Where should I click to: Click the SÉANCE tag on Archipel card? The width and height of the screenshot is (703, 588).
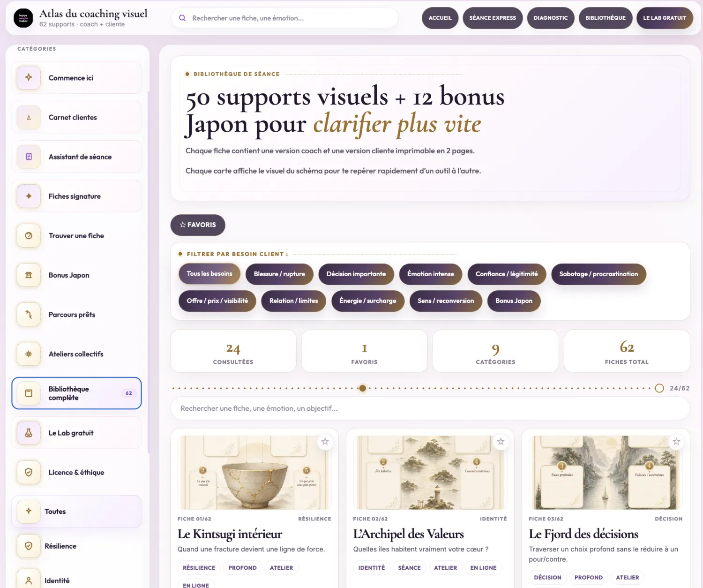click(x=409, y=568)
